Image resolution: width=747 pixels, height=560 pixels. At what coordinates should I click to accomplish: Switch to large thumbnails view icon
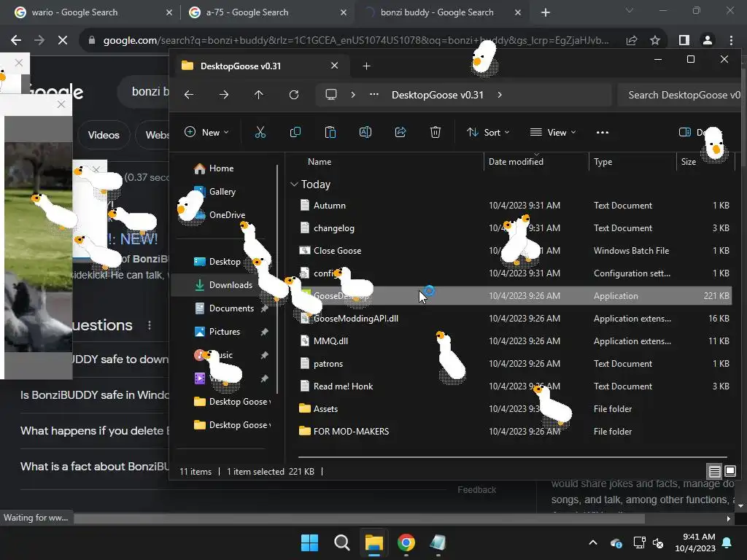pyautogui.click(x=730, y=472)
